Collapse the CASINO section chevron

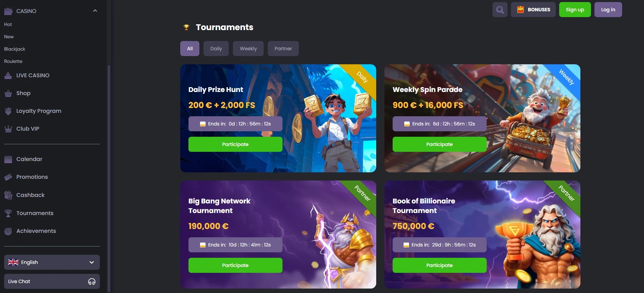(95, 11)
